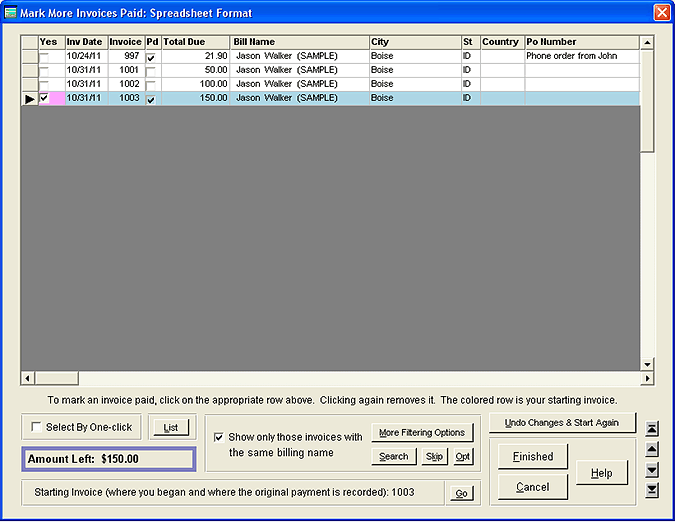The height and width of the screenshot is (522, 675).
Task: Open More Filtering Options
Action: point(422,433)
